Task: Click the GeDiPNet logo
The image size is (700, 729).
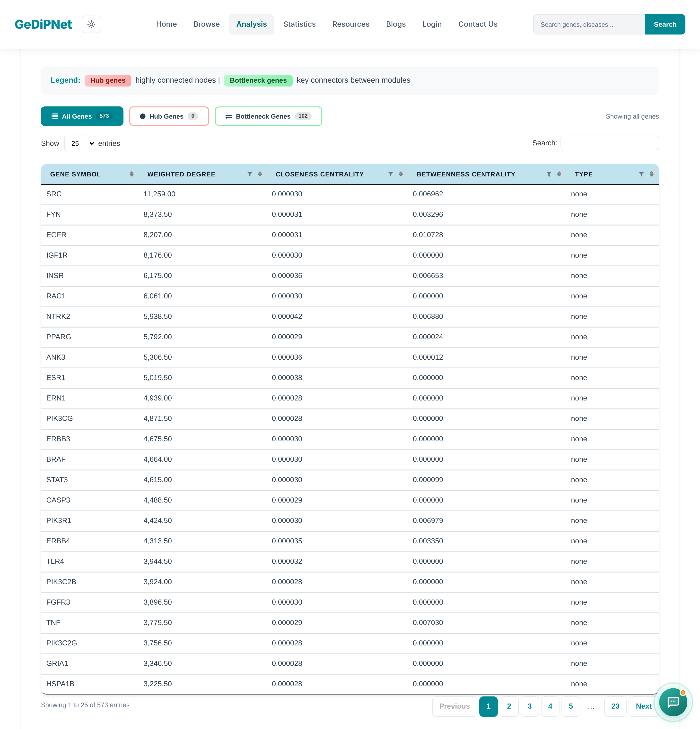Action: coord(43,24)
